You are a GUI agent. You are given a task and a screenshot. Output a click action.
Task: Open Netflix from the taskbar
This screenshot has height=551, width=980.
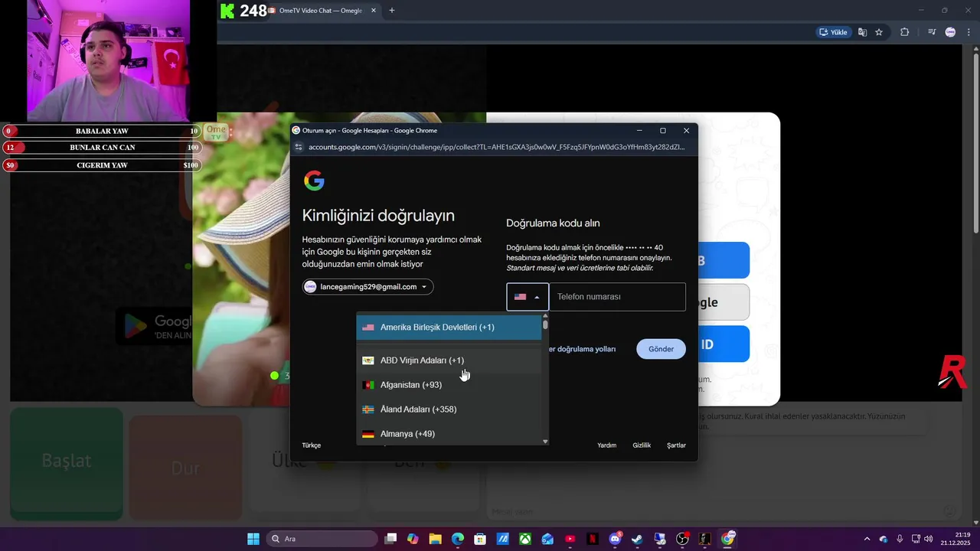(x=593, y=539)
